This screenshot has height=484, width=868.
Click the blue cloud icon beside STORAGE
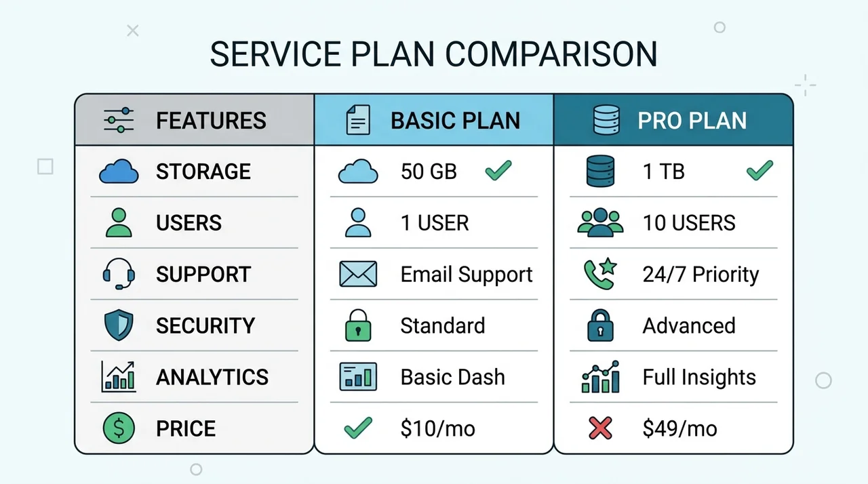point(119,172)
